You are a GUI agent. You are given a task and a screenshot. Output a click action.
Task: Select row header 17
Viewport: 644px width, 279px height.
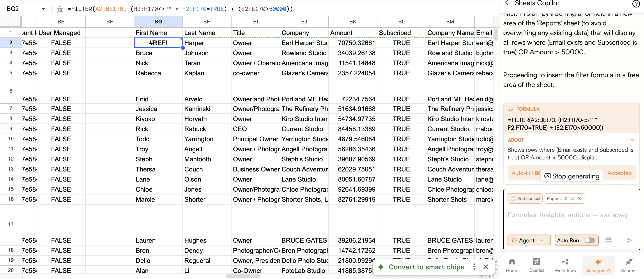point(11,224)
